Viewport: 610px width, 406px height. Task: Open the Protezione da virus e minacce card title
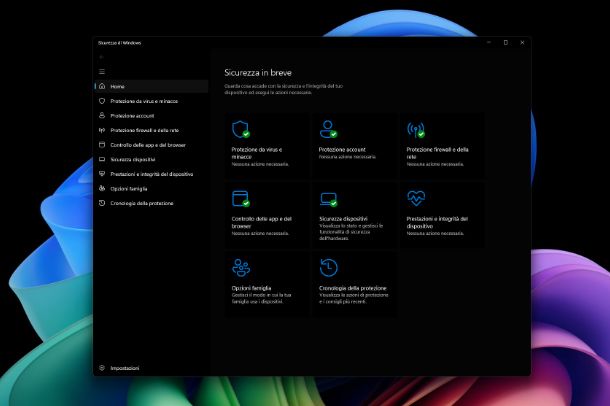pos(257,153)
